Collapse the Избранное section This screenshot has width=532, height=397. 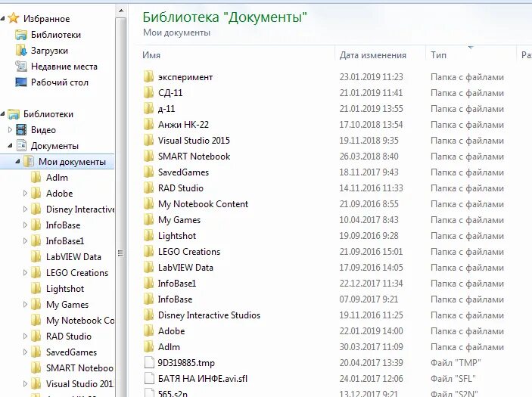click(x=3, y=19)
